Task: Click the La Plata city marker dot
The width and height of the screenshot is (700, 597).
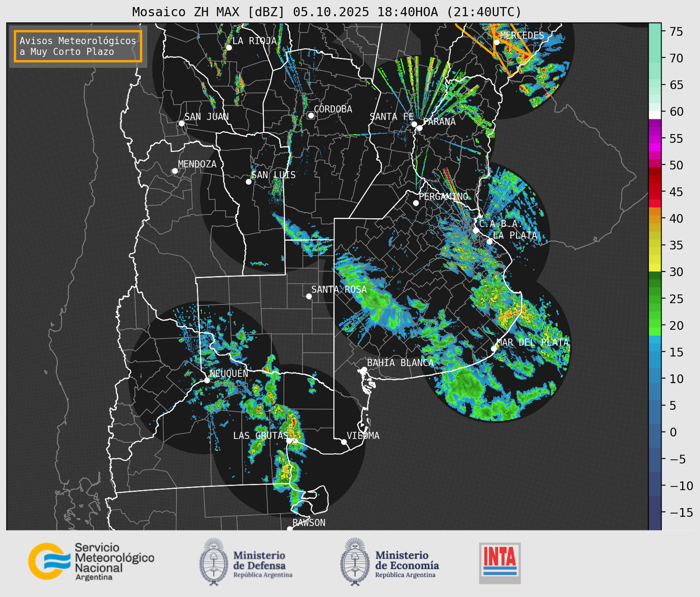Action: [490, 242]
